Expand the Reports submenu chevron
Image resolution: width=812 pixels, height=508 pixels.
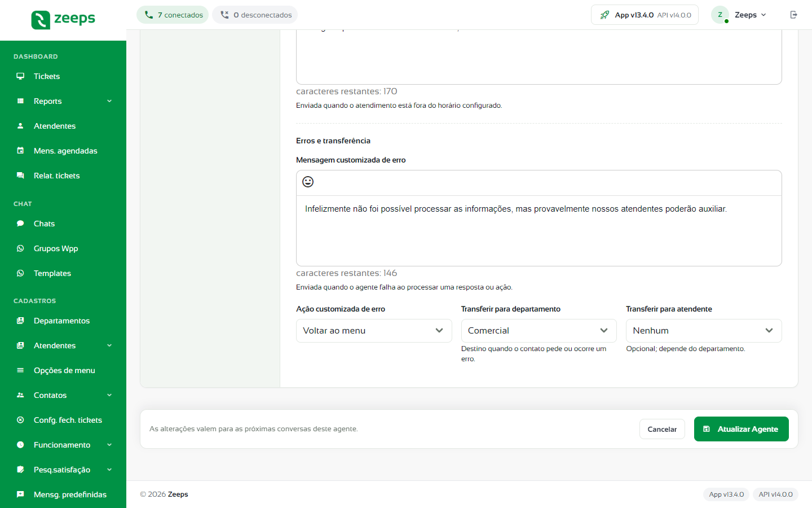point(109,101)
